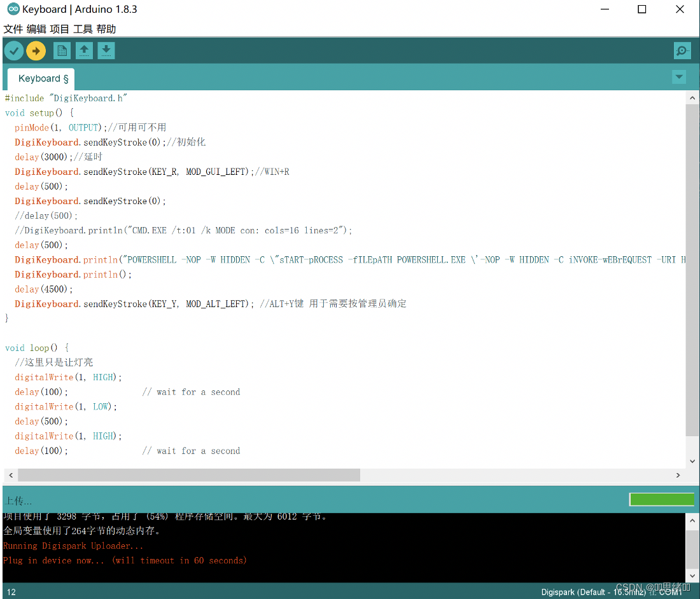This screenshot has width=700, height=599.
Task: Click the Verify checkmark button
Action: point(14,51)
